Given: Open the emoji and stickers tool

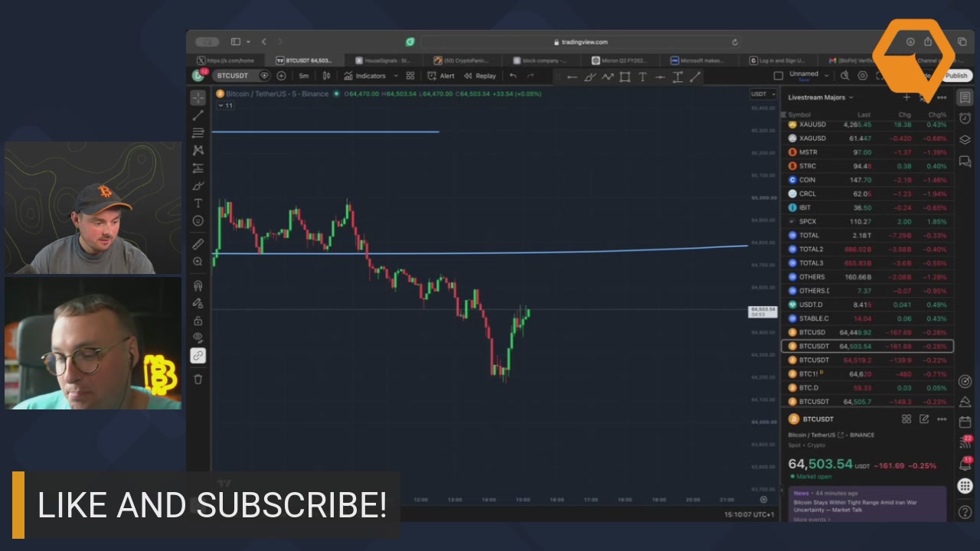Looking at the screenshot, I should (198, 221).
